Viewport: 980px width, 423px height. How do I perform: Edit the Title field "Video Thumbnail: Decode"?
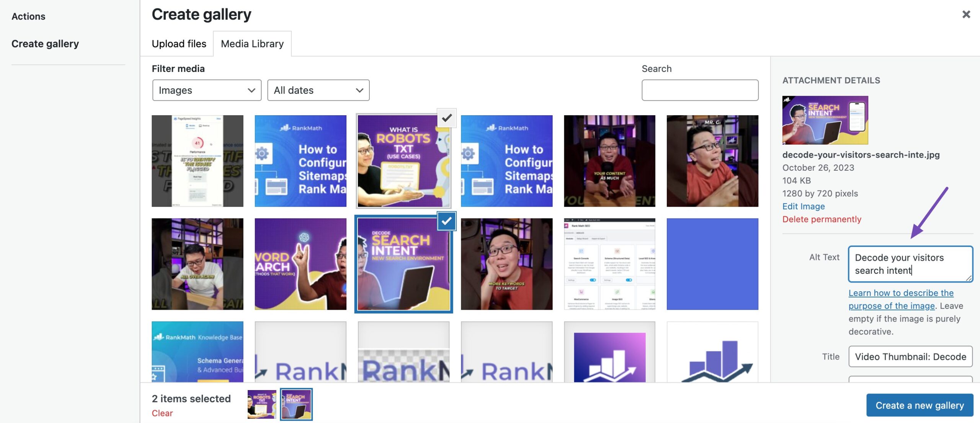[x=910, y=356]
